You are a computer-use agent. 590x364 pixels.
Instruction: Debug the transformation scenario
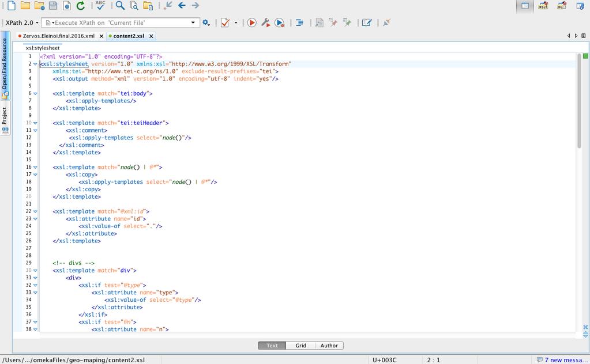(279, 22)
